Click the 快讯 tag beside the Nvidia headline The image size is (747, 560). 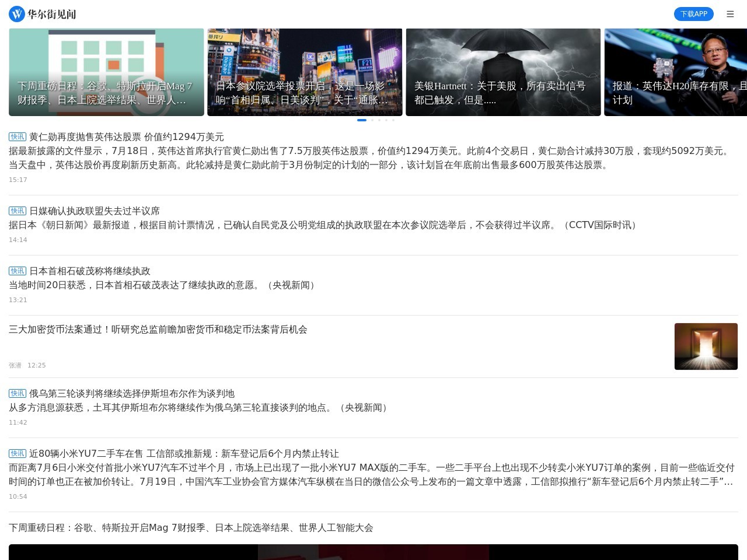click(x=18, y=137)
